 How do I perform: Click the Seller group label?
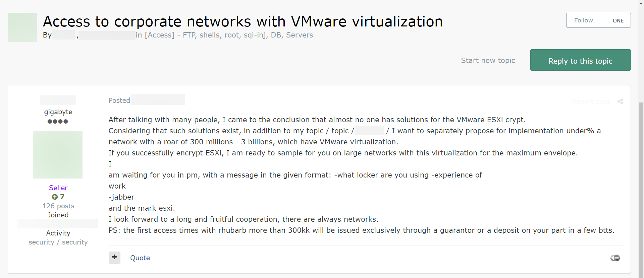point(58,188)
